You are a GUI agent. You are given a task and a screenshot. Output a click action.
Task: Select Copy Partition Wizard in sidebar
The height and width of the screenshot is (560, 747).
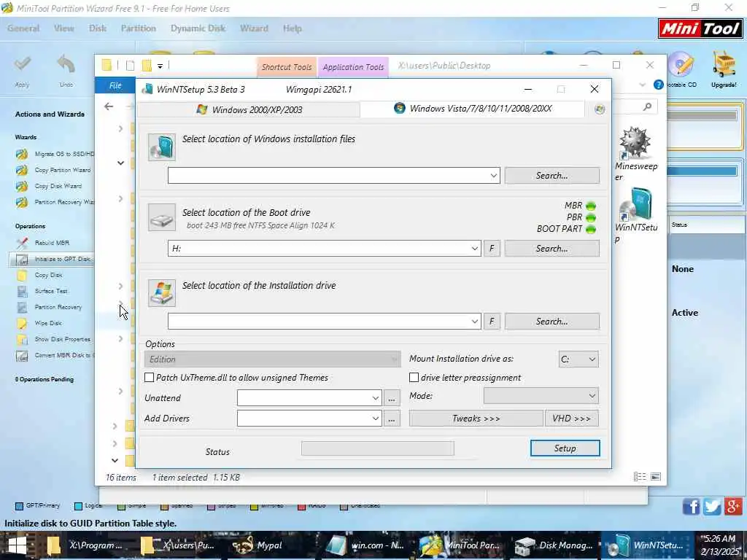coord(53,170)
